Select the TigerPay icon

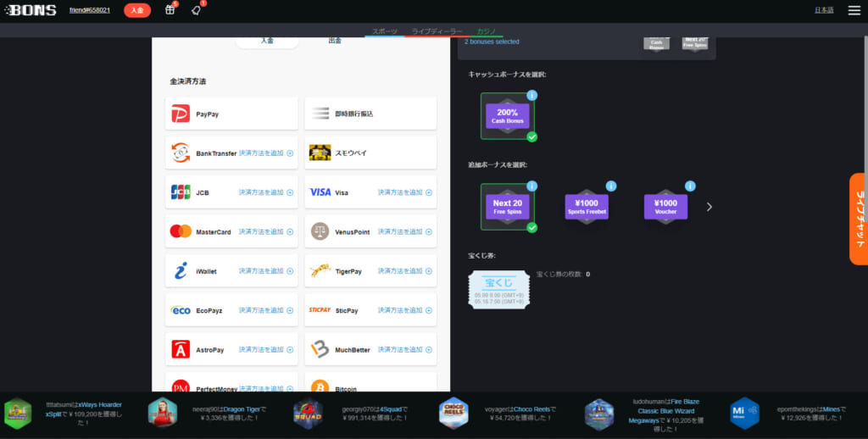(x=320, y=270)
